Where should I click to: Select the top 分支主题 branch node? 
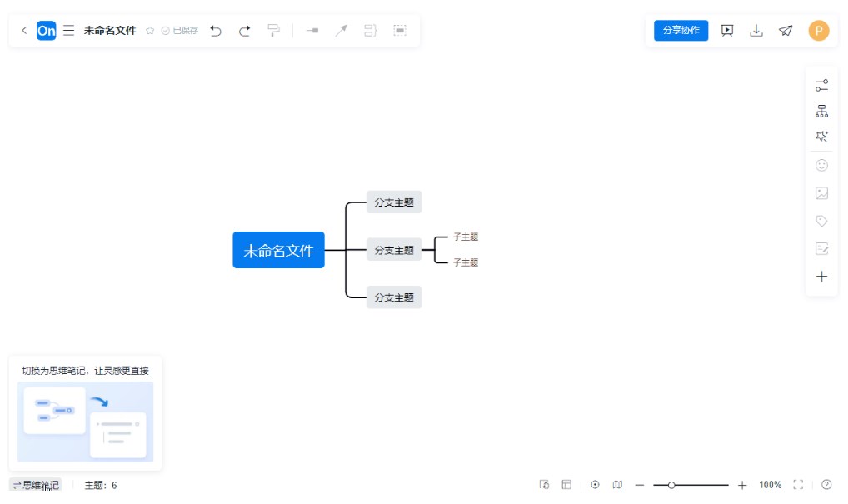pyautogui.click(x=394, y=202)
